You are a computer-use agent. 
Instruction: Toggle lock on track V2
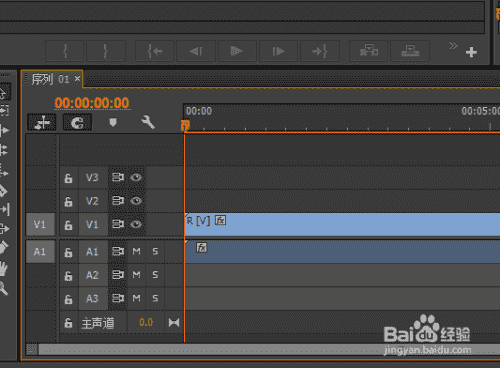68,201
